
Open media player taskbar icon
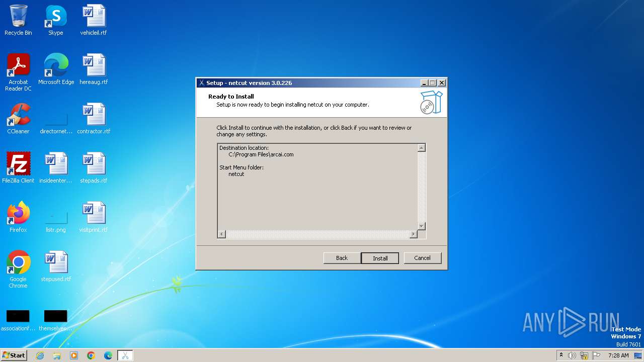74,355
